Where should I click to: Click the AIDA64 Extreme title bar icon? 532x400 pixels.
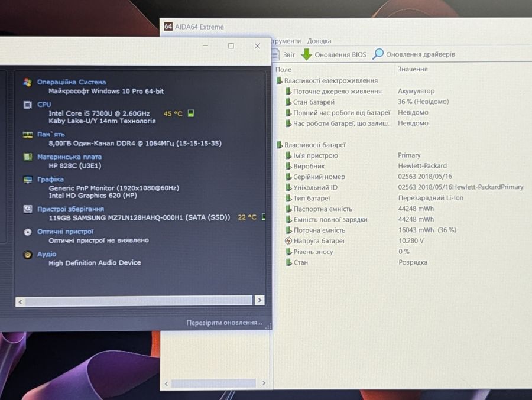(168, 27)
